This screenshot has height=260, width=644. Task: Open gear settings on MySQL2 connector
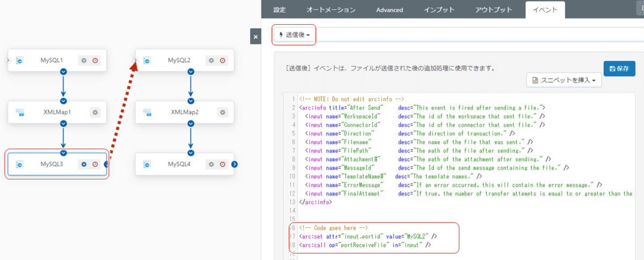(x=211, y=61)
